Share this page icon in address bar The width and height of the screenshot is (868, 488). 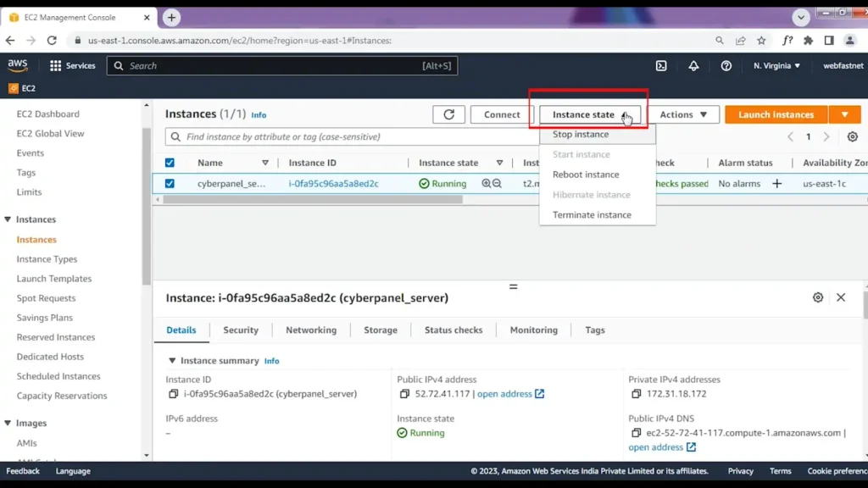tap(741, 41)
